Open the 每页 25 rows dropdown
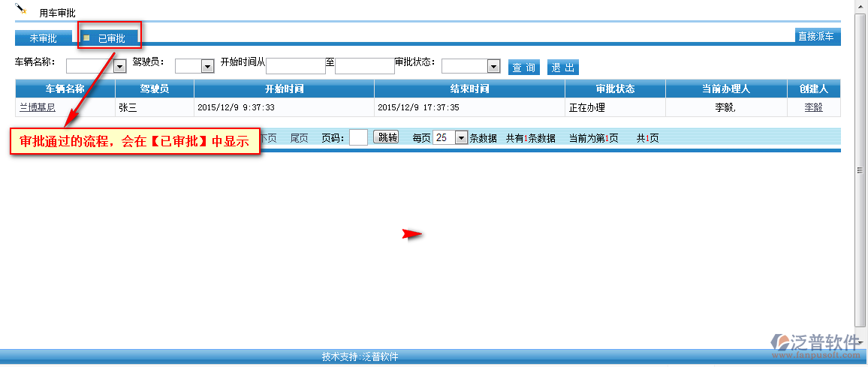Image resolution: width=868 pixels, height=367 pixels. click(451, 137)
